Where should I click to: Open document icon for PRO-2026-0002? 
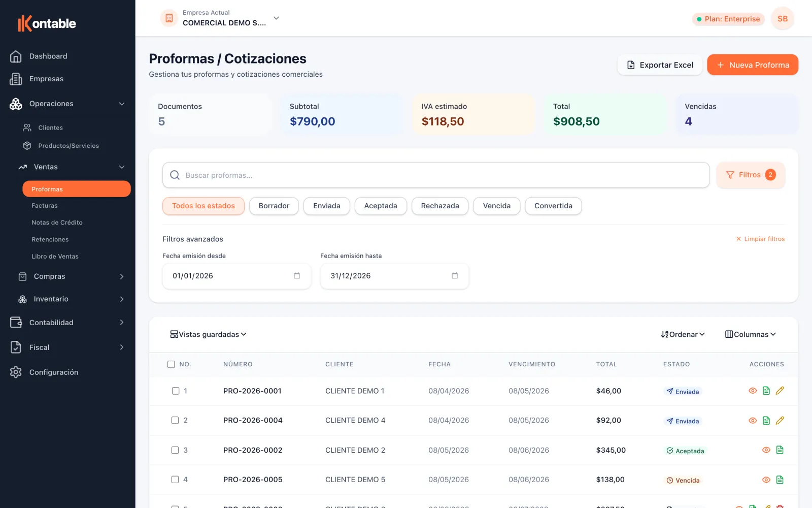[780, 450]
